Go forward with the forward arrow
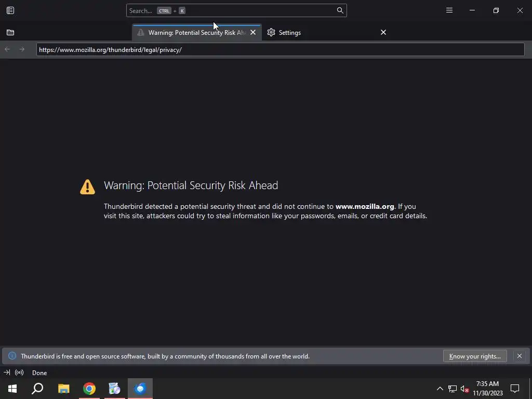The height and width of the screenshot is (399, 532). (x=22, y=49)
